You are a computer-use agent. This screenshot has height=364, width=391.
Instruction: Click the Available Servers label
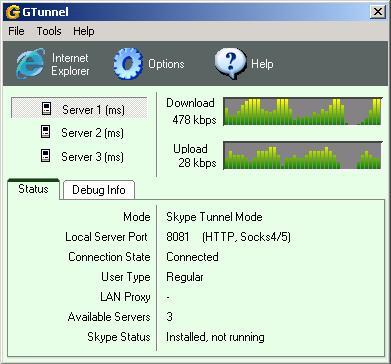pyautogui.click(x=109, y=317)
